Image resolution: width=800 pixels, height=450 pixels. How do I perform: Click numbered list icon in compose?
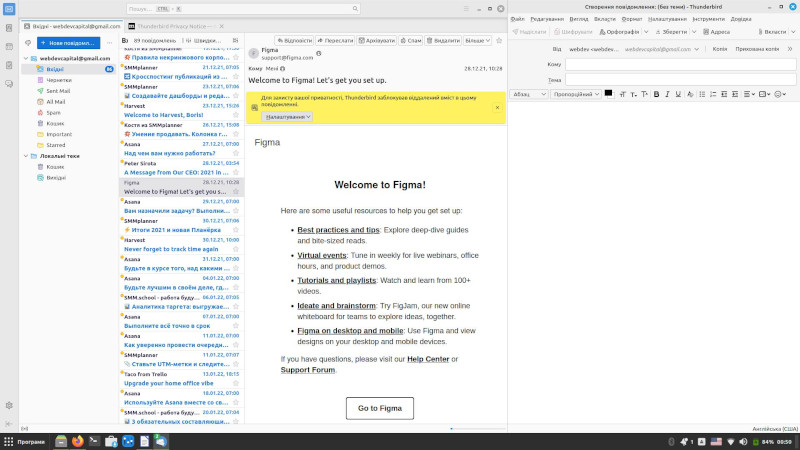tap(713, 94)
